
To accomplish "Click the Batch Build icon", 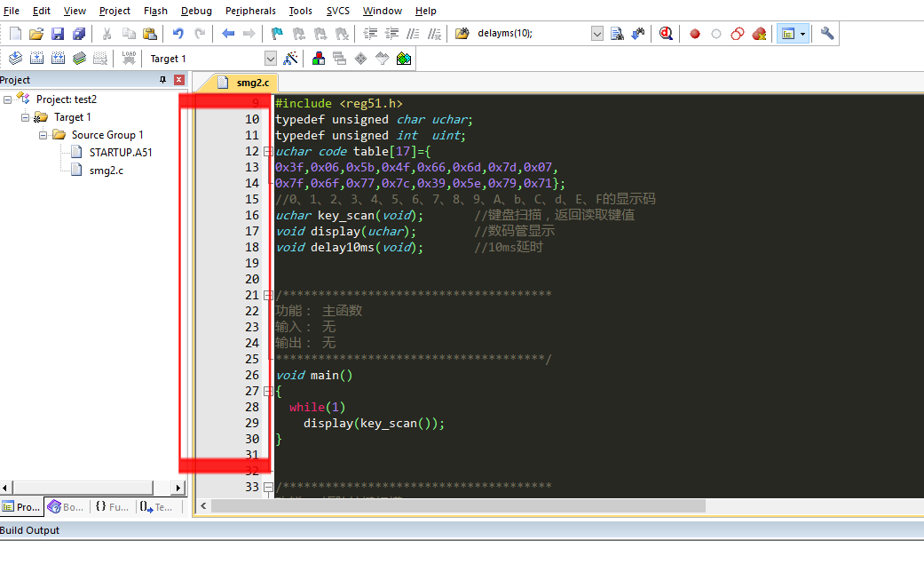I will point(79,59).
